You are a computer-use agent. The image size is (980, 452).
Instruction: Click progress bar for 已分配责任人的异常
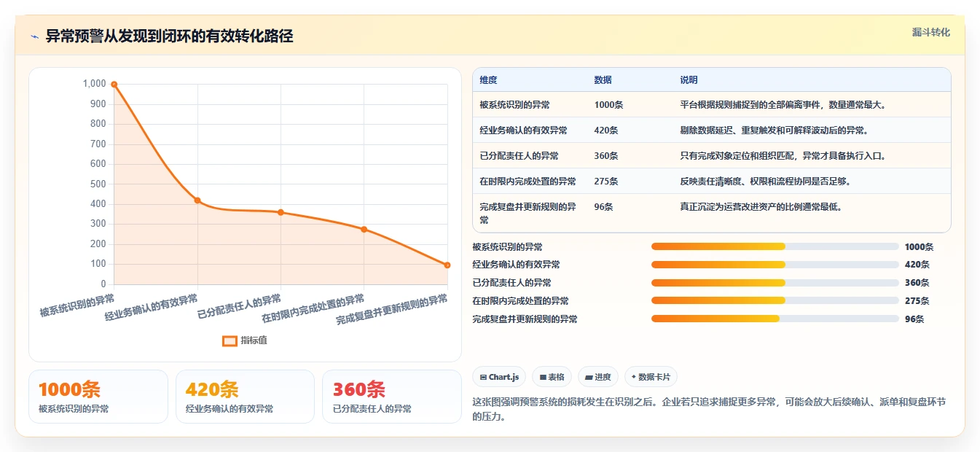tap(775, 283)
